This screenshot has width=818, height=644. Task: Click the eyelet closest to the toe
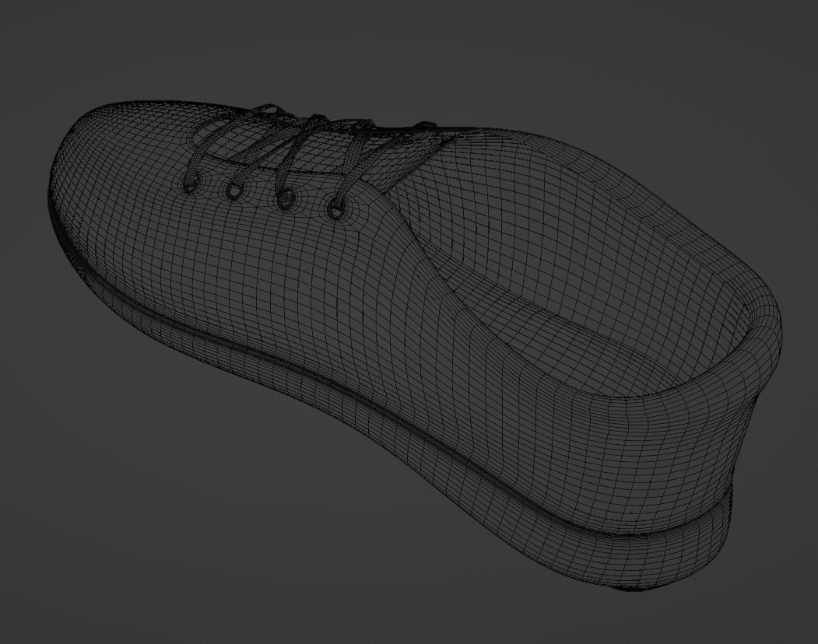[191, 184]
